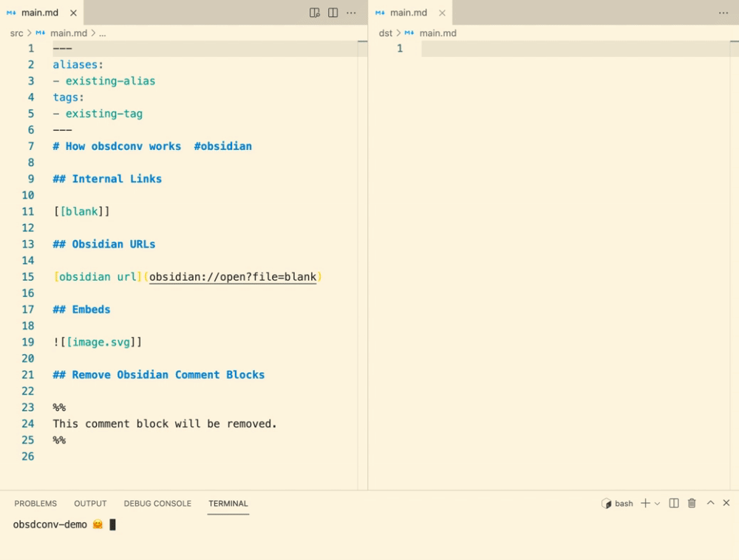Close the right main.md tab

tap(442, 13)
